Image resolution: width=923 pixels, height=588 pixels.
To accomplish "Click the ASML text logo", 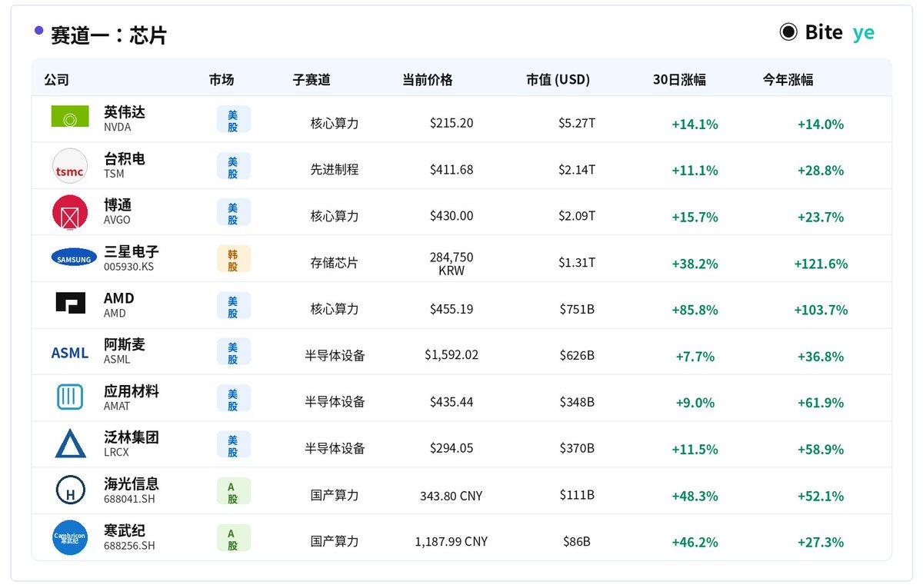I will tap(70, 353).
